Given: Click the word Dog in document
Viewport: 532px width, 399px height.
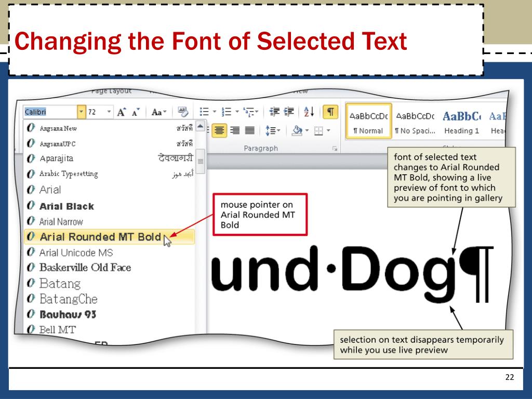Looking at the screenshot, I should (x=398, y=273).
